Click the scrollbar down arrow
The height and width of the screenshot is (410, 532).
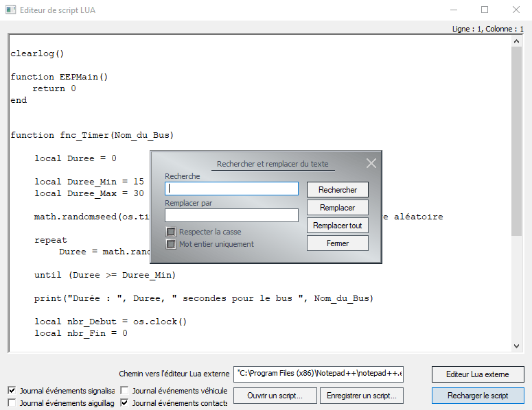point(516,346)
